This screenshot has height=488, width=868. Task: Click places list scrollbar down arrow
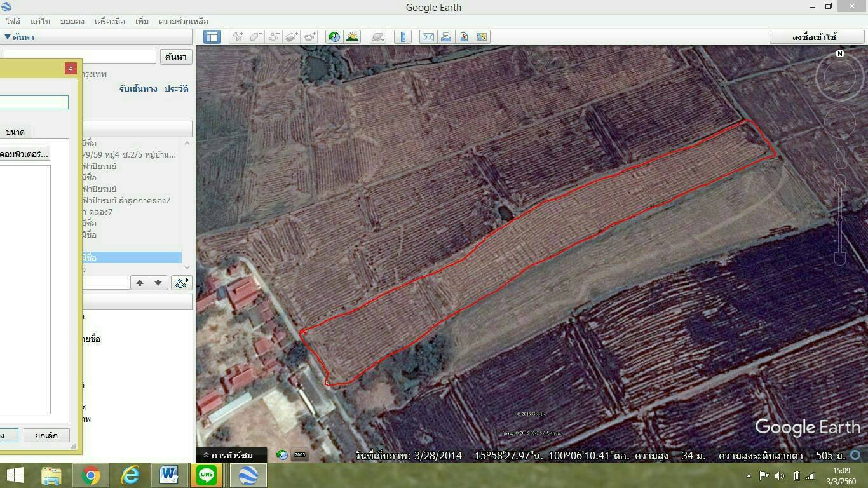187,269
